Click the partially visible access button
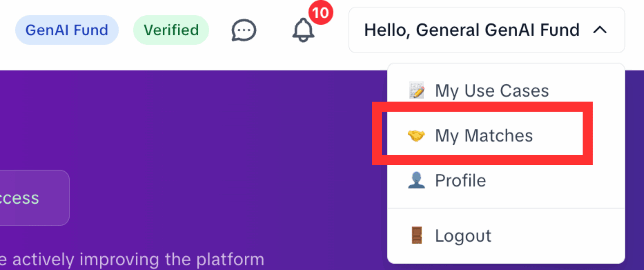The height and width of the screenshot is (270, 644). point(35,198)
